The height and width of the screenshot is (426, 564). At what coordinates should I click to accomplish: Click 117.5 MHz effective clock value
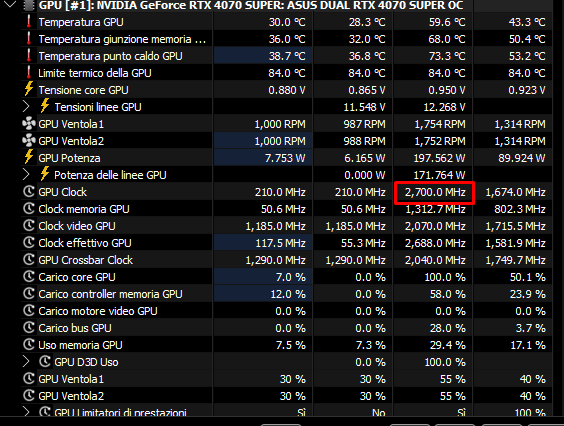click(x=280, y=243)
